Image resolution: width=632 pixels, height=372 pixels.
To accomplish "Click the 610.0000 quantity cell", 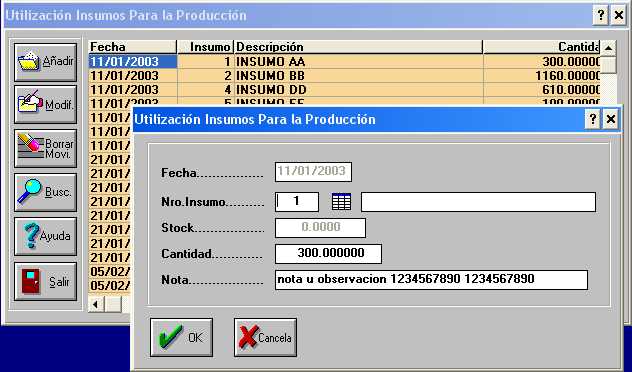I will point(541,90).
